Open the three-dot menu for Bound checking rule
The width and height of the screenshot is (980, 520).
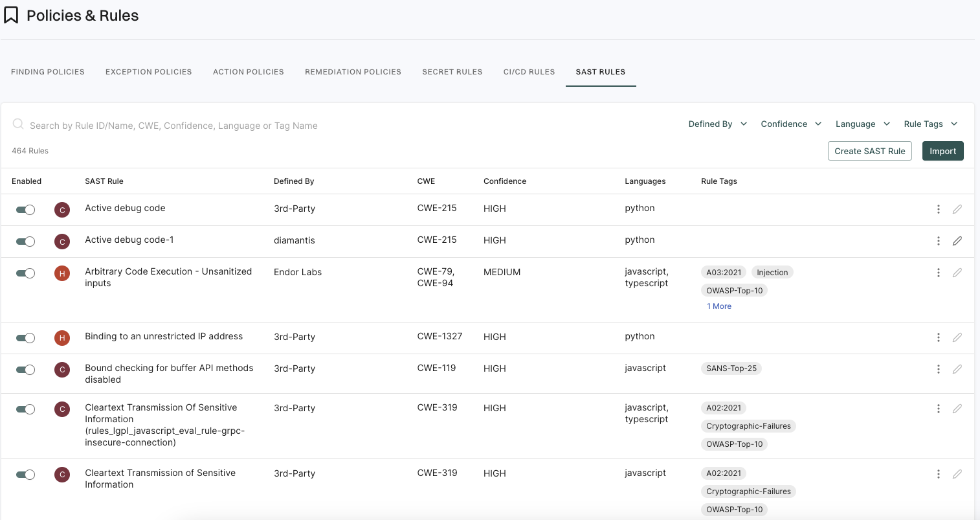tap(938, 369)
